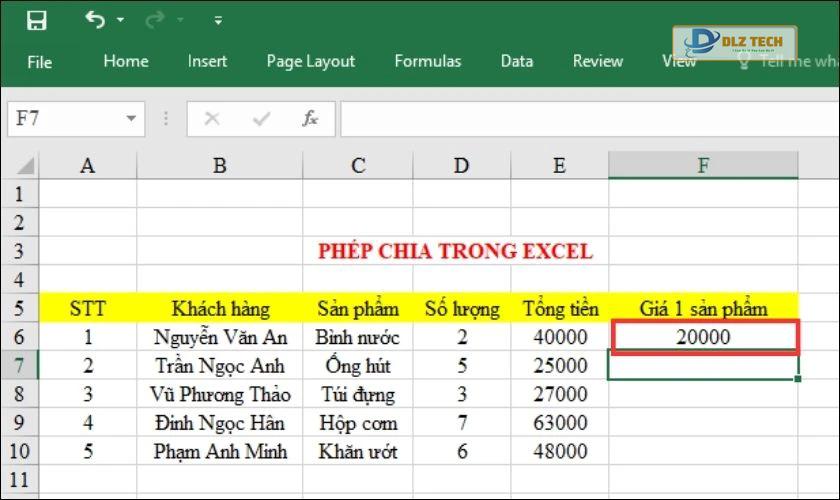
Task: Select quantity cell 6 in Khăn ướt row
Action: tap(462, 451)
